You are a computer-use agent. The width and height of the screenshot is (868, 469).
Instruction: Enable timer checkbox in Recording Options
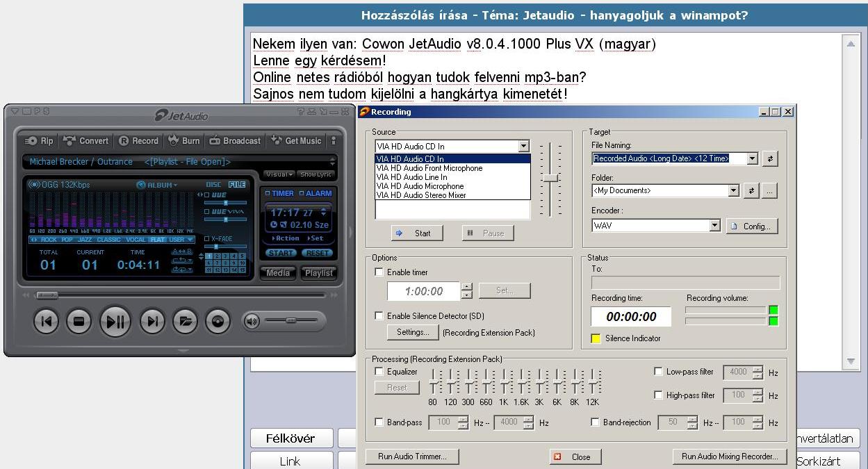click(379, 272)
